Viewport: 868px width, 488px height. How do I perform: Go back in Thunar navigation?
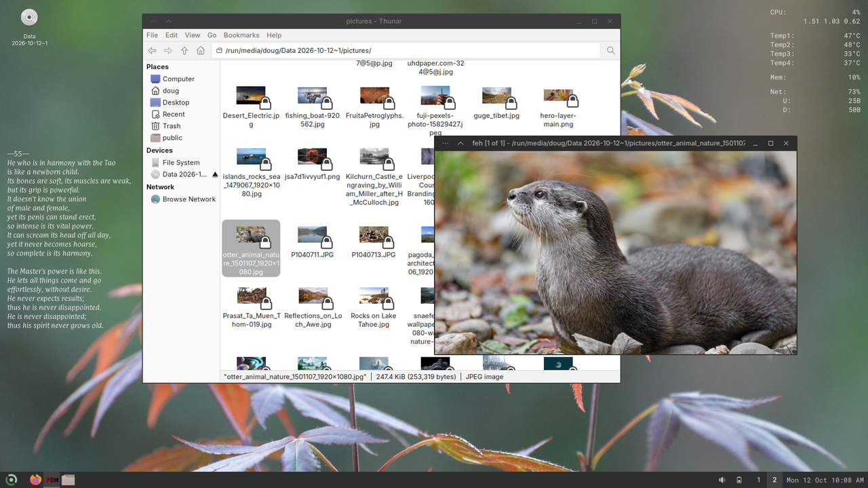[x=152, y=51]
